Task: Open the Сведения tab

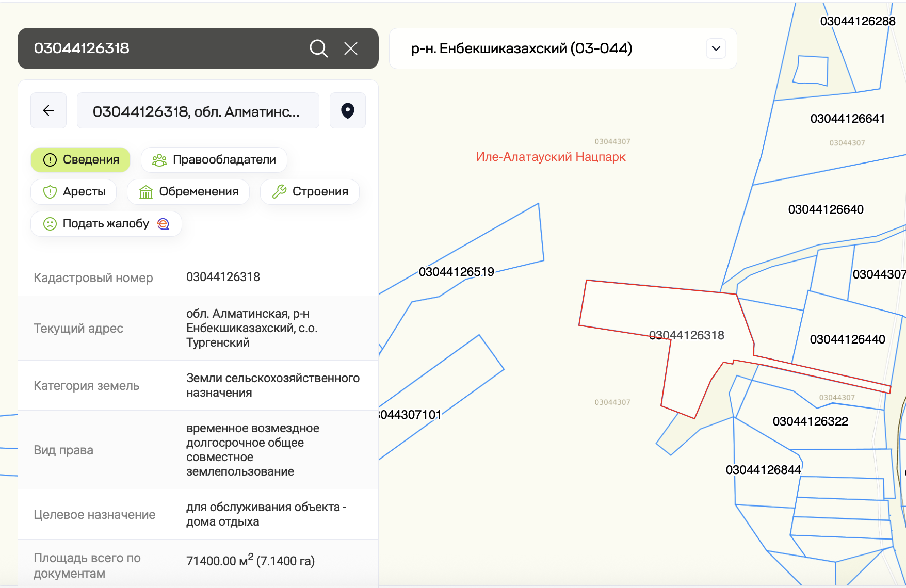Action: coord(80,160)
